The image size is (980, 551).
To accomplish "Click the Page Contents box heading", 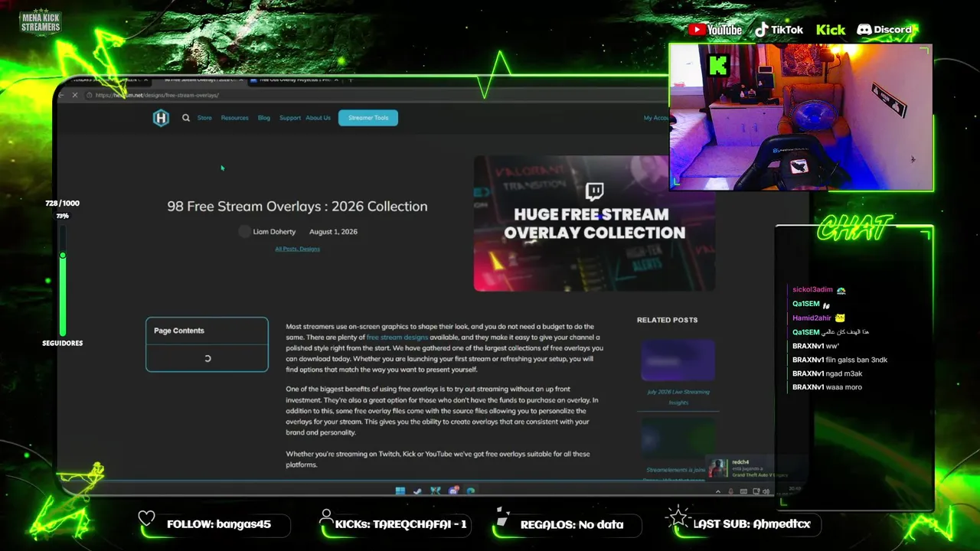I will tap(179, 331).
